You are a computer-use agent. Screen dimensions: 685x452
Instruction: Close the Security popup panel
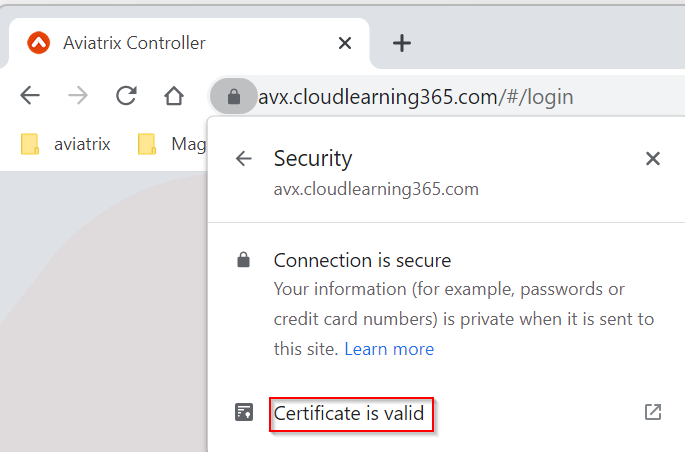pos(653,159)
